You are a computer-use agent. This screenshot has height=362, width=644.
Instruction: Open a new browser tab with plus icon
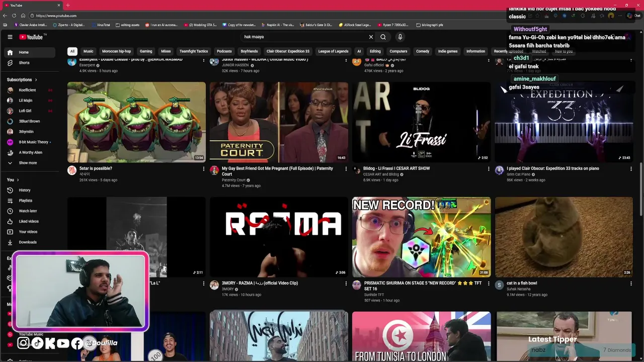68,5
